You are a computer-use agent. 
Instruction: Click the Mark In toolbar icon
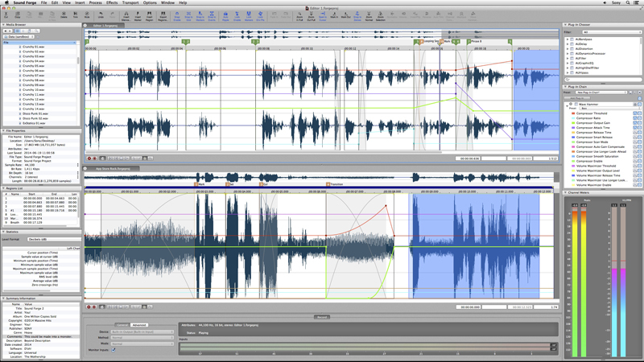pyautogui.click(x=334, y=15)
